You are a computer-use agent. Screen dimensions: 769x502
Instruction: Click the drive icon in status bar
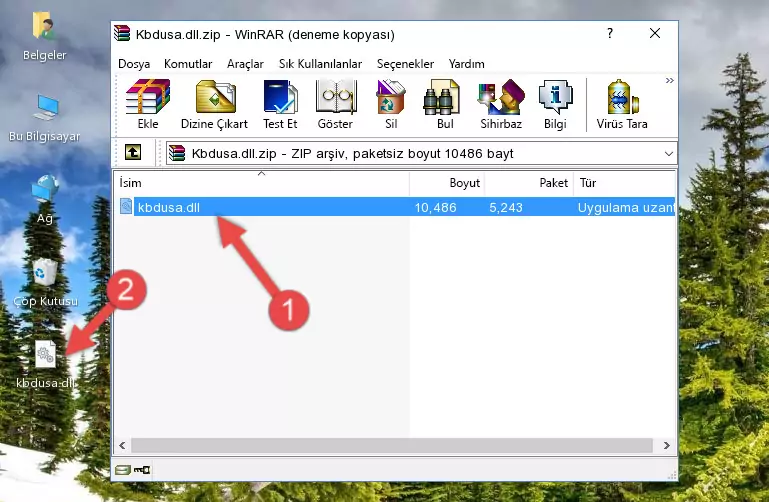click(x=123, y=470)
